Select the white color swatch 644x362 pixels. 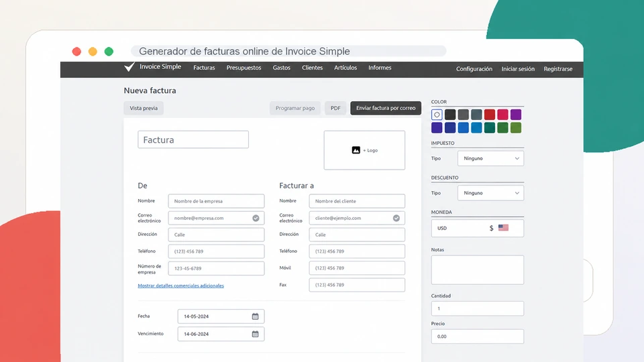click(437, 115)
